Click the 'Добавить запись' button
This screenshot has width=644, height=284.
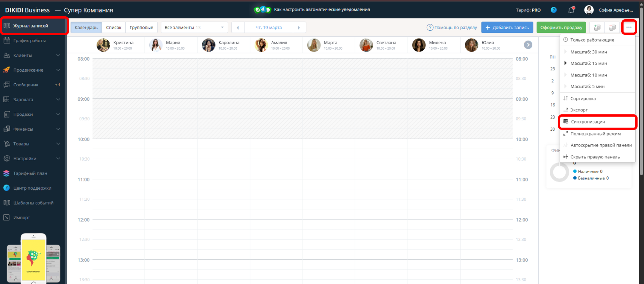(507, 28)
